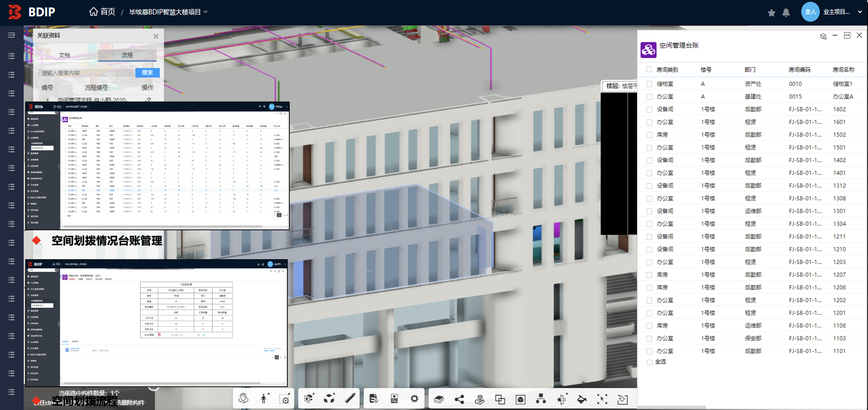
Task: Switch to the 文档 tab
Action: pos(65,55)
